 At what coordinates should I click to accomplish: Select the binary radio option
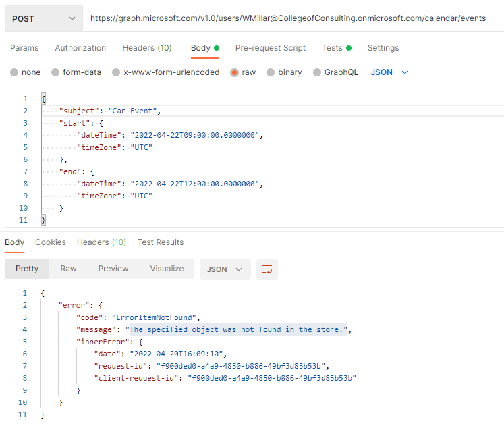click(x=271, y=72)
